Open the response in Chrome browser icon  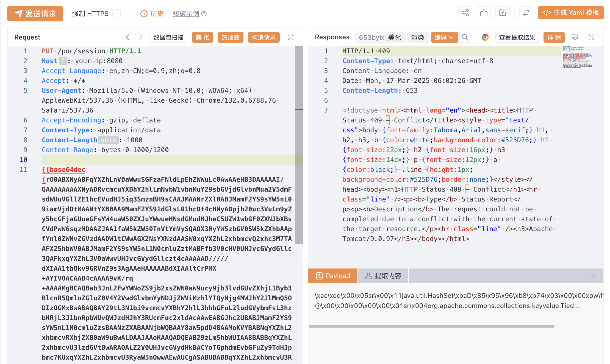[x=485, y=37]
